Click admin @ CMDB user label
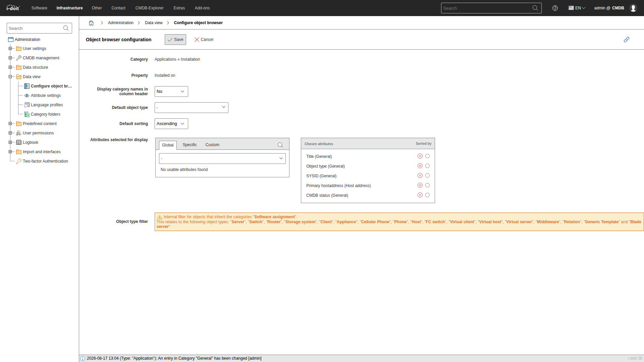 pyautogui.click(x=609, y=8)
